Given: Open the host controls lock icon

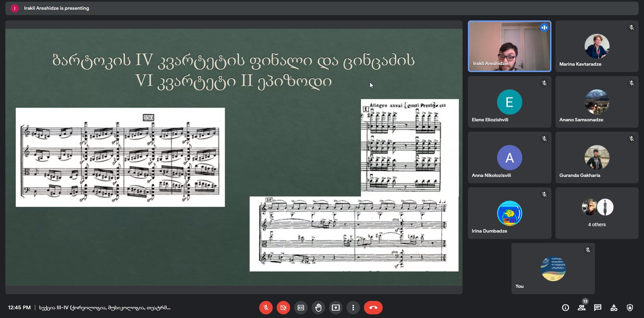Looking at the screenshot, I should pos(630,308).
